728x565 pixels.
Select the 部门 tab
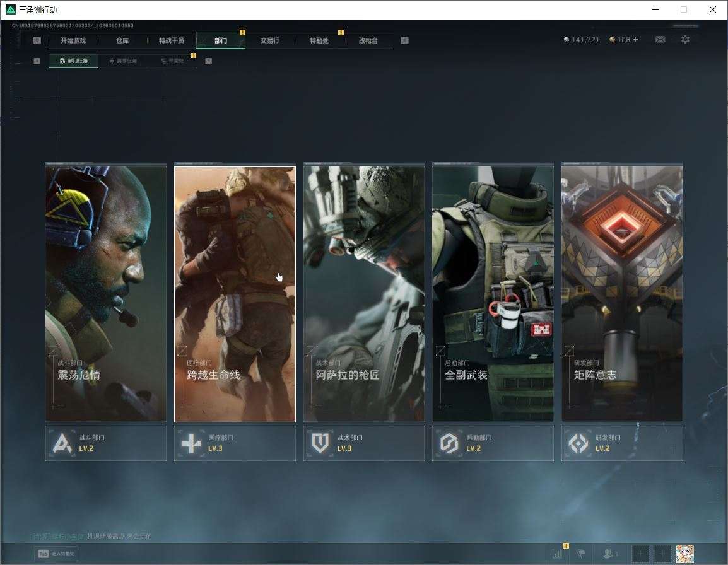pos(221,40)
